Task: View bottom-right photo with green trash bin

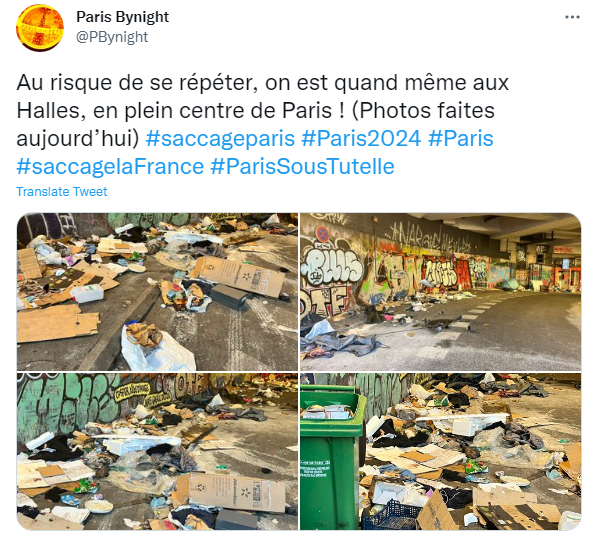Action: pos(441,451)
